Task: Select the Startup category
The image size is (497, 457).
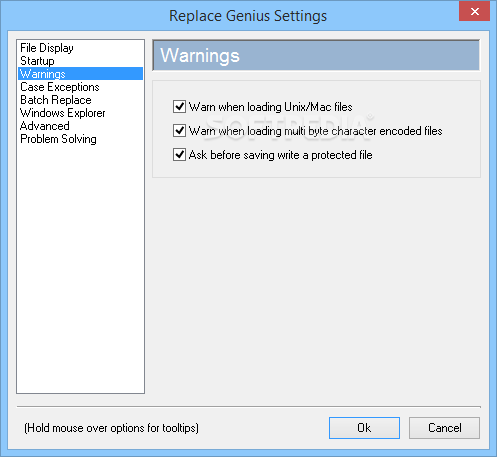Action: [37, 61]
